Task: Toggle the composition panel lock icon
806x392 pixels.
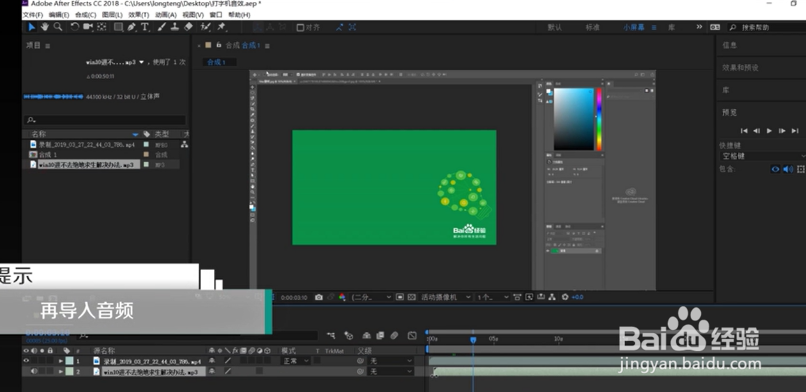Action: [218, 45]
